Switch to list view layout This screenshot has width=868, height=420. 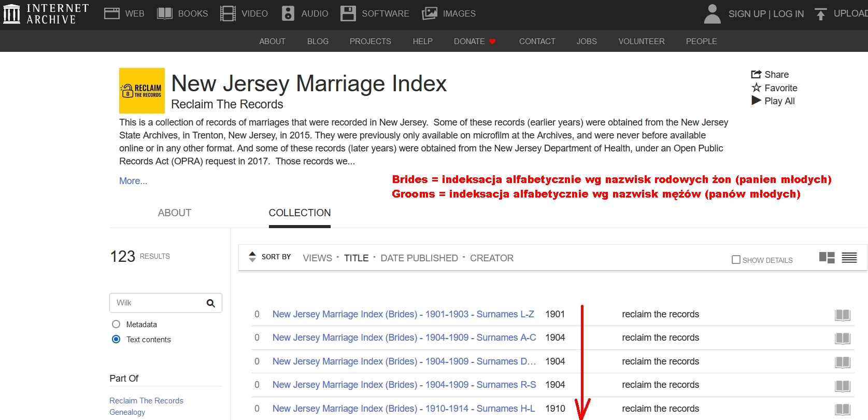(x=849, y=257)
